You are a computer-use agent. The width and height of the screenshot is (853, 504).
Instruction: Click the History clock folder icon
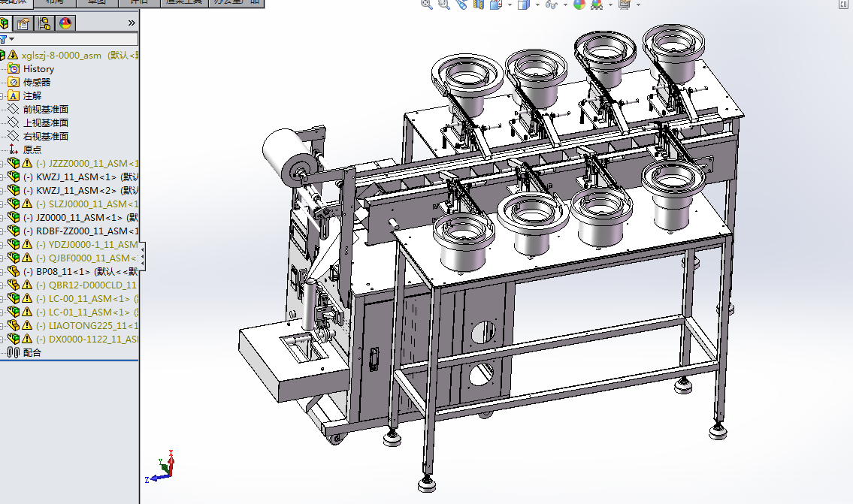click(14, 68)
